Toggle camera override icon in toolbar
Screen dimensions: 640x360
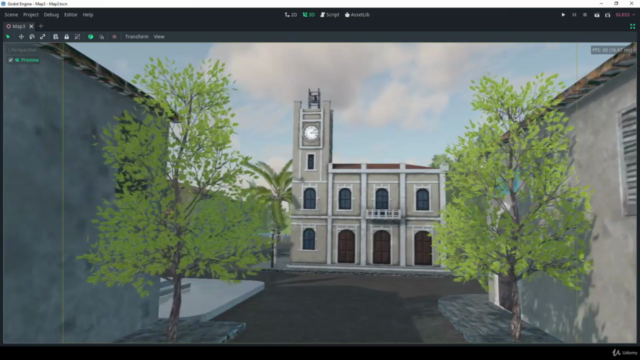coord(114,37)
